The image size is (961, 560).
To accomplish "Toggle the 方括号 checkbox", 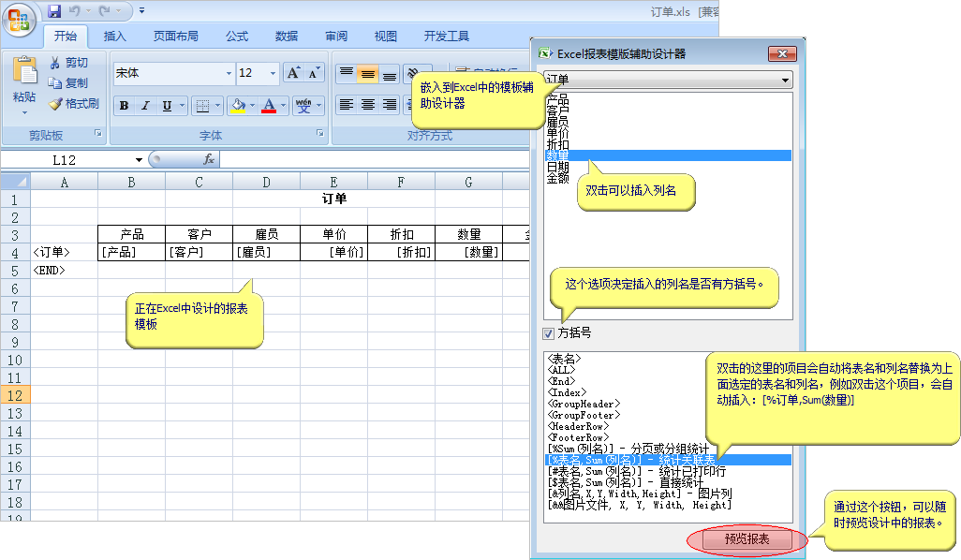I will tap(549, 332).
